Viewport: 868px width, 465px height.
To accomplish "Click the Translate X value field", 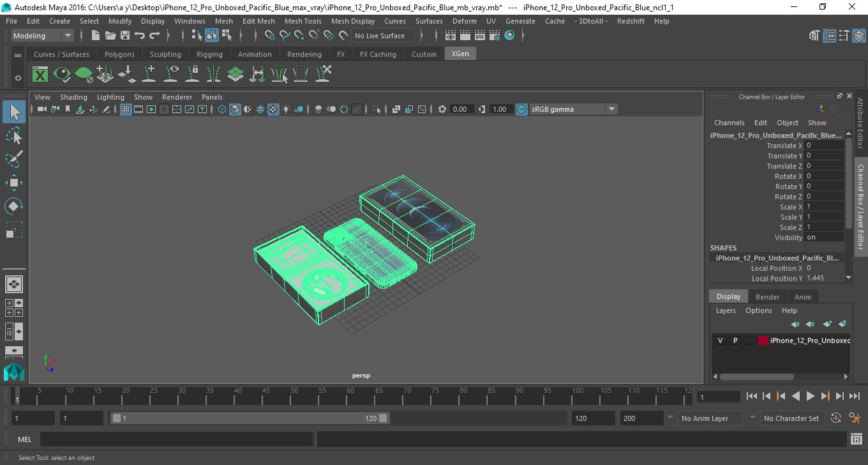I will point(824,146).
